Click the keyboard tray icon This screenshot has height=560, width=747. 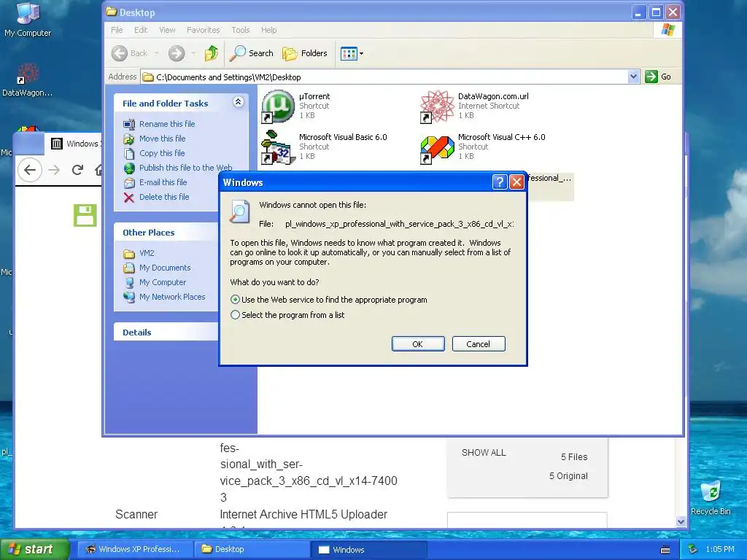665,550
